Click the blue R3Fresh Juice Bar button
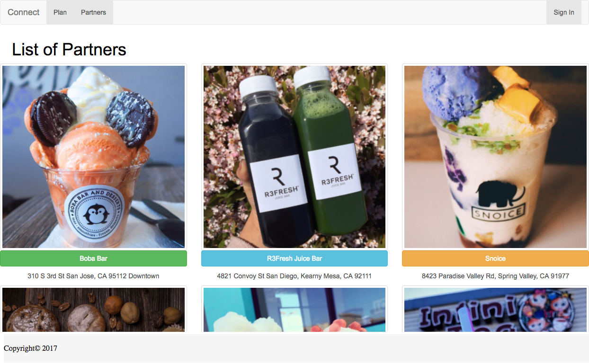This screenshot has width=589, height=364. click(x=294, y=258)
